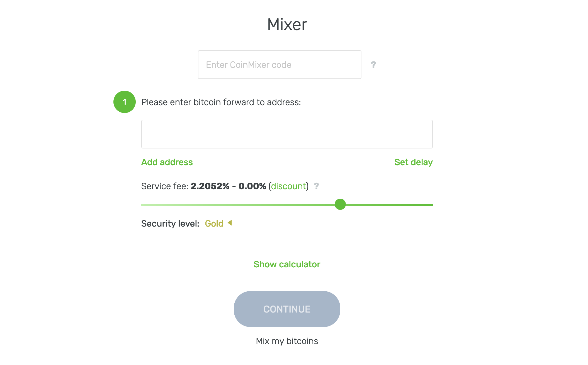The height and width of the screenshot is (365, 588).
Task: Open the Set delay option
Action: click(413, 162)
